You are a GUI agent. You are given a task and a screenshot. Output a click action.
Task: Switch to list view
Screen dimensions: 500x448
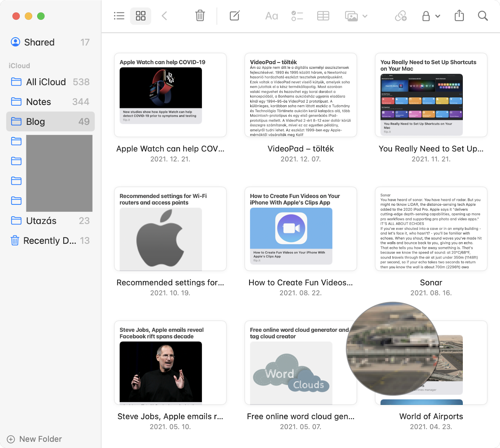point(119,16)
